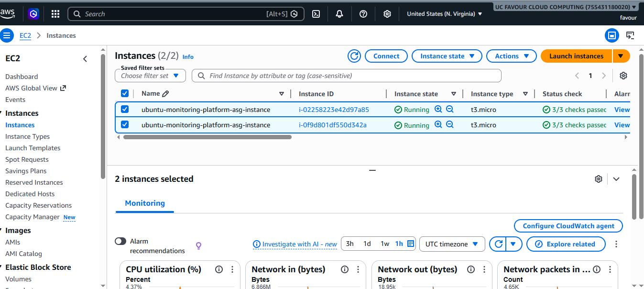Open the notifications bell
Image resolution: width=644 pixels, height=289 pixels.
tap(339, 14)
